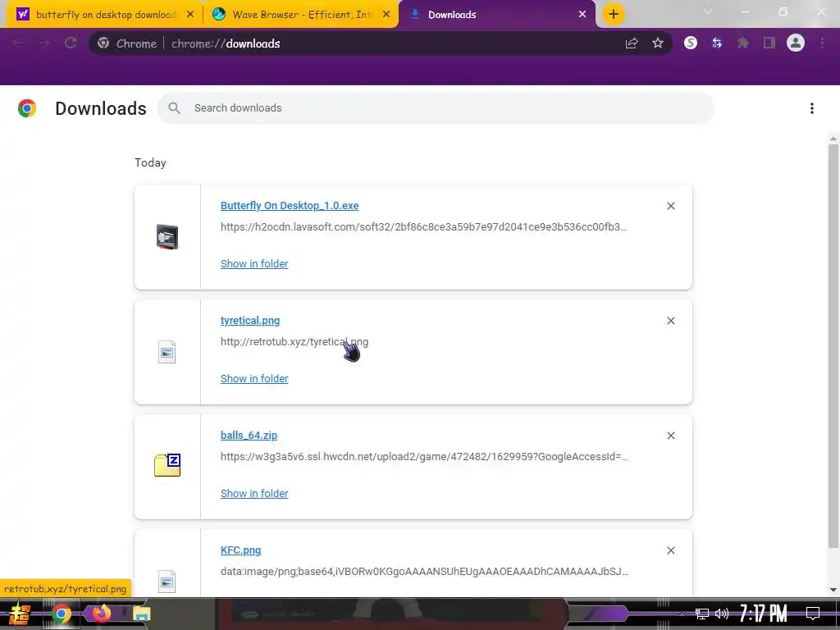The image size is (840, 630).
Task: Click the h2ocdn.lavasoft.com source URL
Action: pos(424,227)
